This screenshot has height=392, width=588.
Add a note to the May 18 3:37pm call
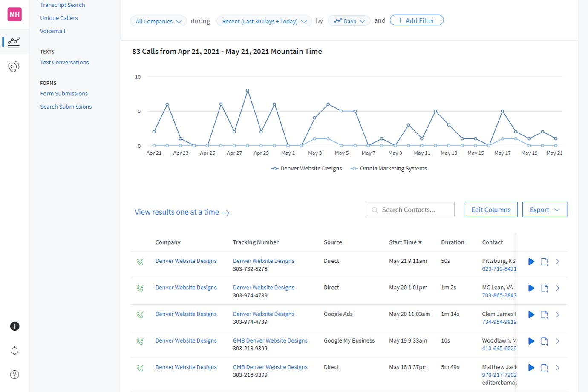click(545, 367)
